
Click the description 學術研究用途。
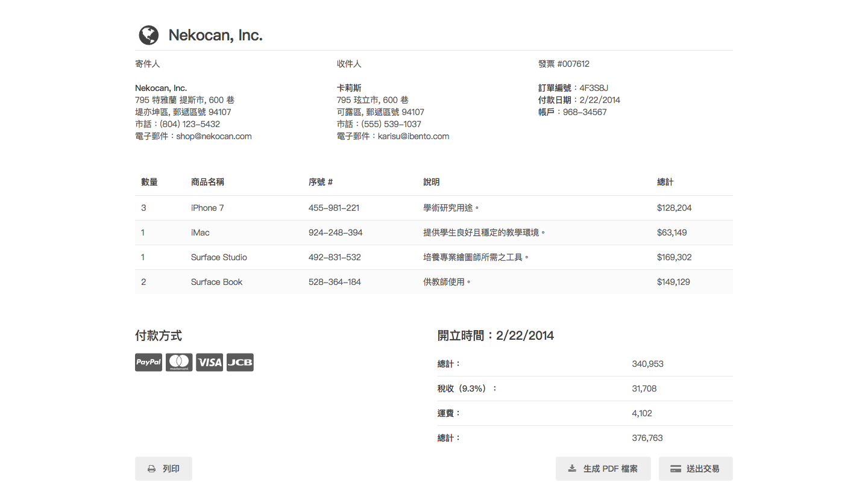coord(451,208)
